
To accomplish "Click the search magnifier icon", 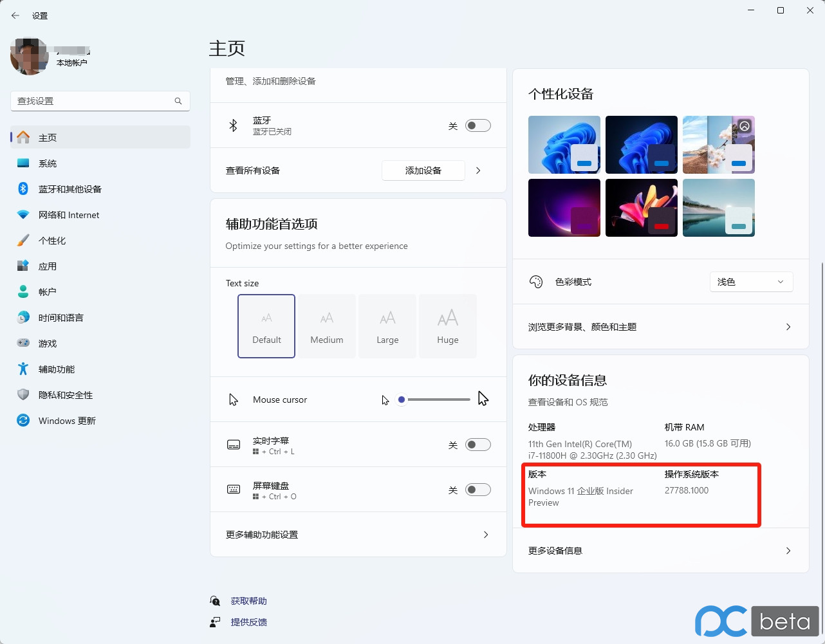I will 178,101.
